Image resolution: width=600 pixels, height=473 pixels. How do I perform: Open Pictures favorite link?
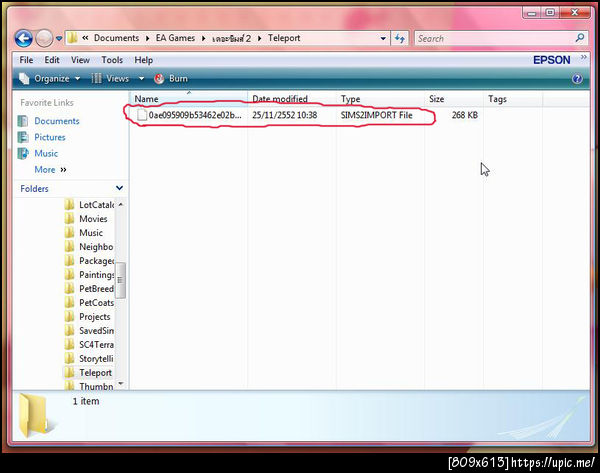pos(50,137)
